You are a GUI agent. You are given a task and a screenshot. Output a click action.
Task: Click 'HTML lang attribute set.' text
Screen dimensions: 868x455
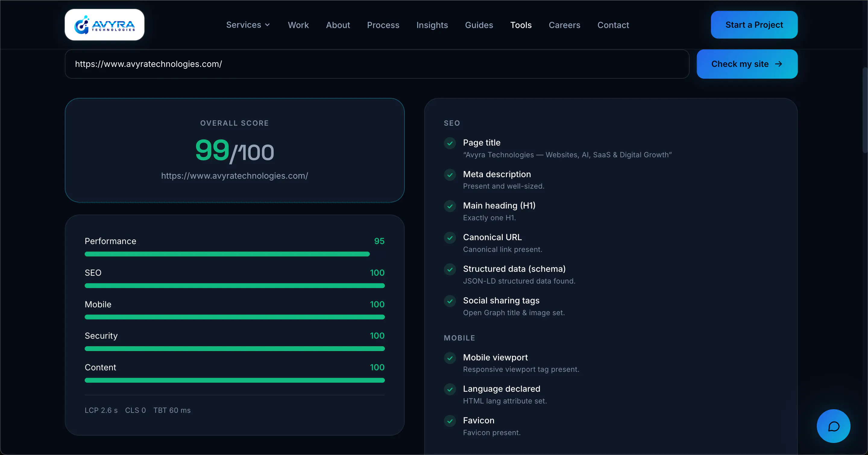click(505, 401)
